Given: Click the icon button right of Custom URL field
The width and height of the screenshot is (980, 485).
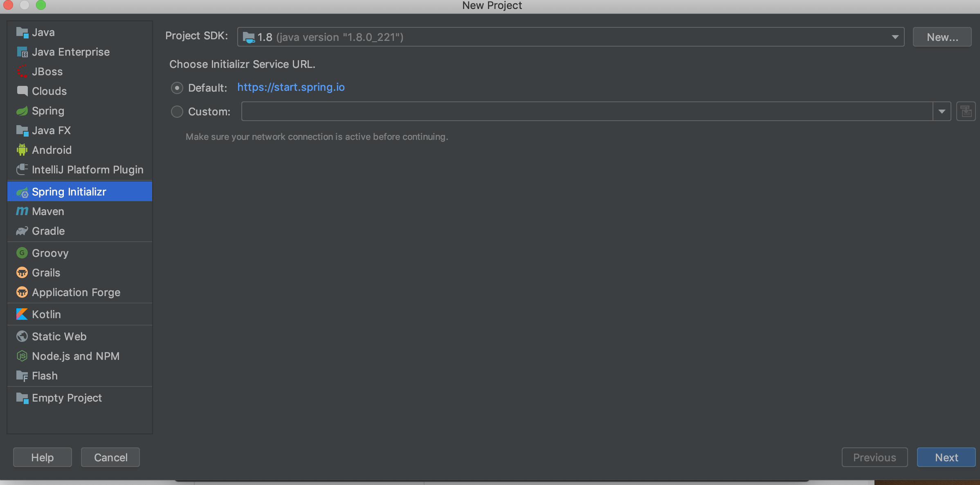Looking at the screenshot, I should [x=966, y=111].
